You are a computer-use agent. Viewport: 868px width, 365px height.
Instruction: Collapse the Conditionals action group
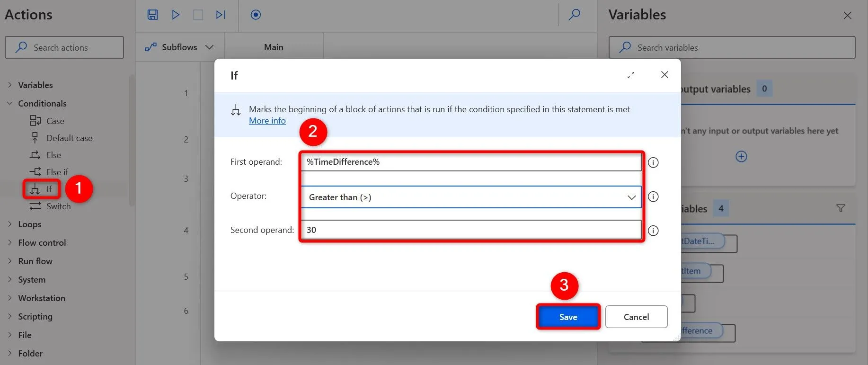click(x=10, y=103)
